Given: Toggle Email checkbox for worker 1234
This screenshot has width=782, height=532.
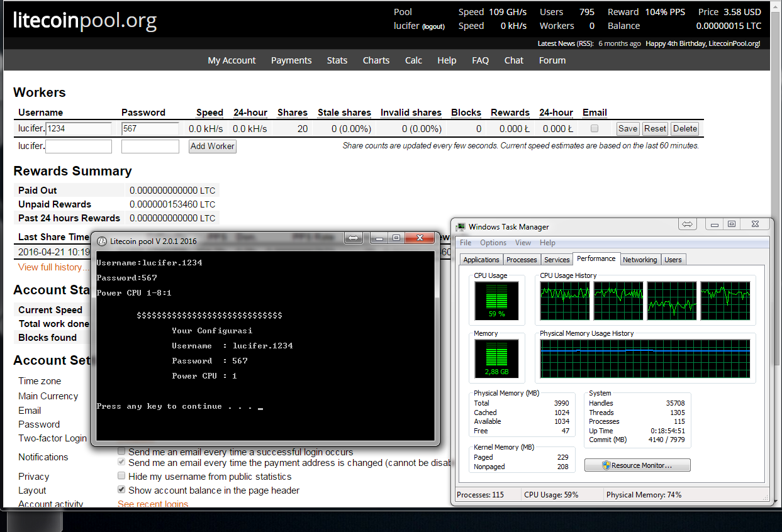Looking at the screenshot, I should pyautogui.click(x=595, y=128).
